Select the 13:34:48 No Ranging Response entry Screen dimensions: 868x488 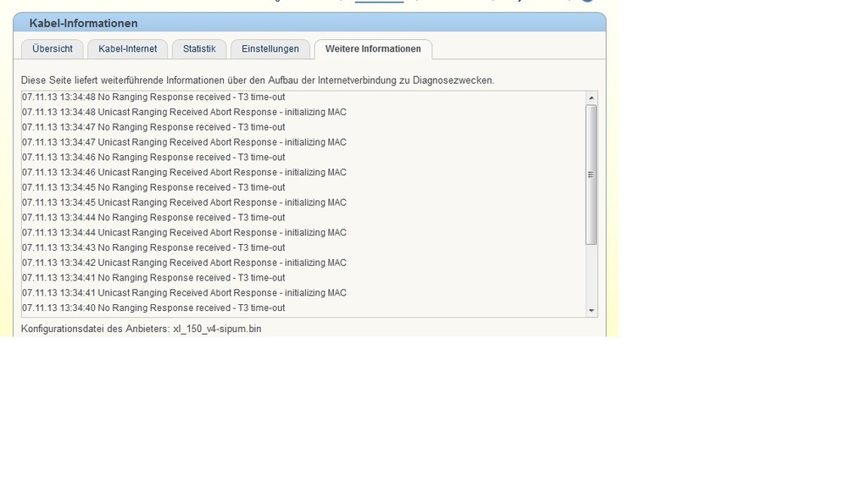tap(153, 97)
